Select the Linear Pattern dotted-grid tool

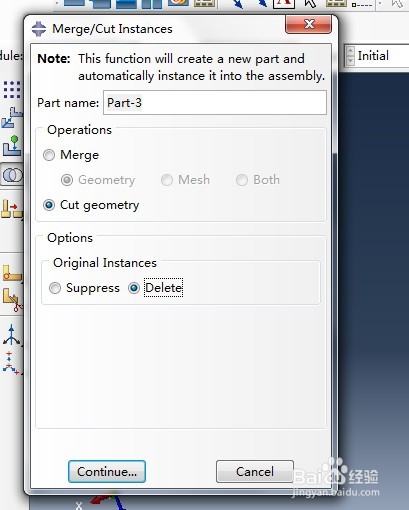[12, 89]
